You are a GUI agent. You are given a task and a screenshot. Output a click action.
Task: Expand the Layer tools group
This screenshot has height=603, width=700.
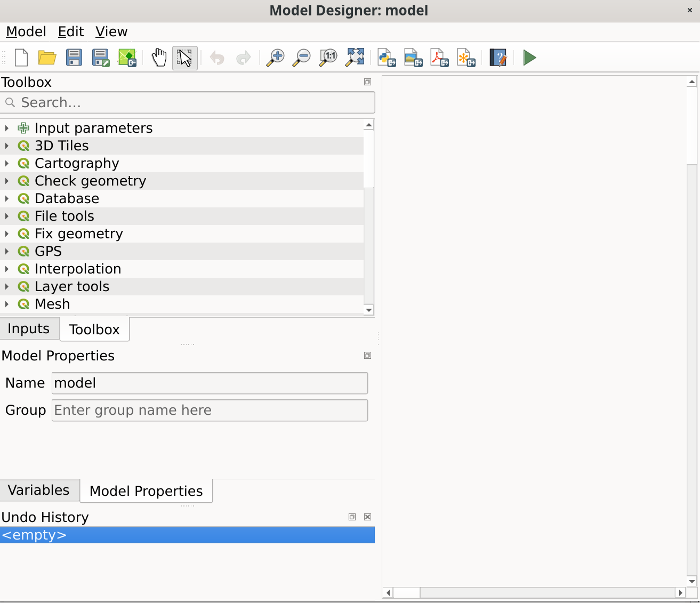tap(7, 287)
